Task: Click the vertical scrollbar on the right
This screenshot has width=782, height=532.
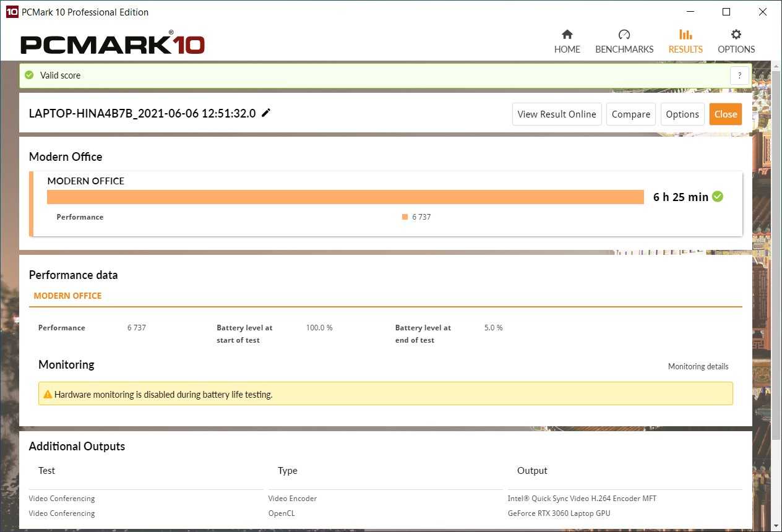Action: pos(776,247)
